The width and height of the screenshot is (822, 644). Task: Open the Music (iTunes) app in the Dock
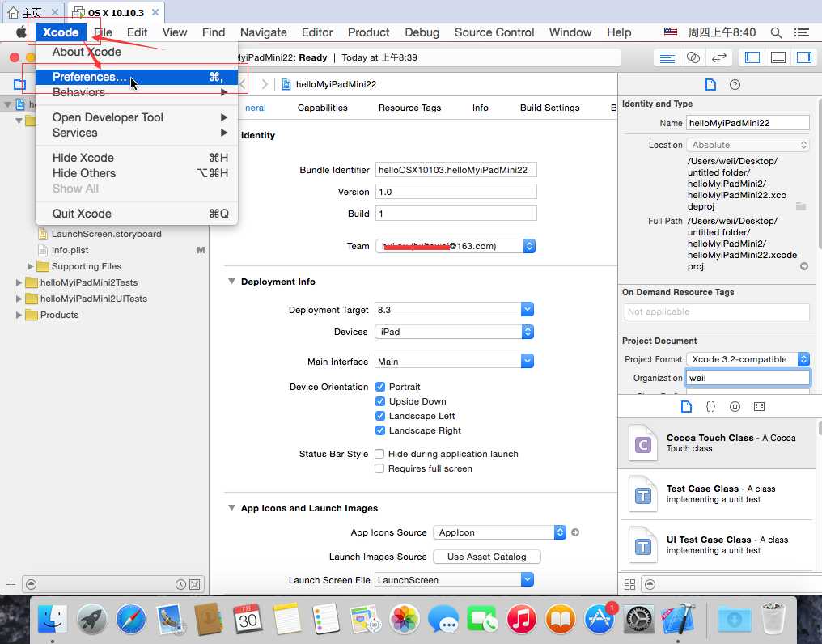(x=522, y=620)
